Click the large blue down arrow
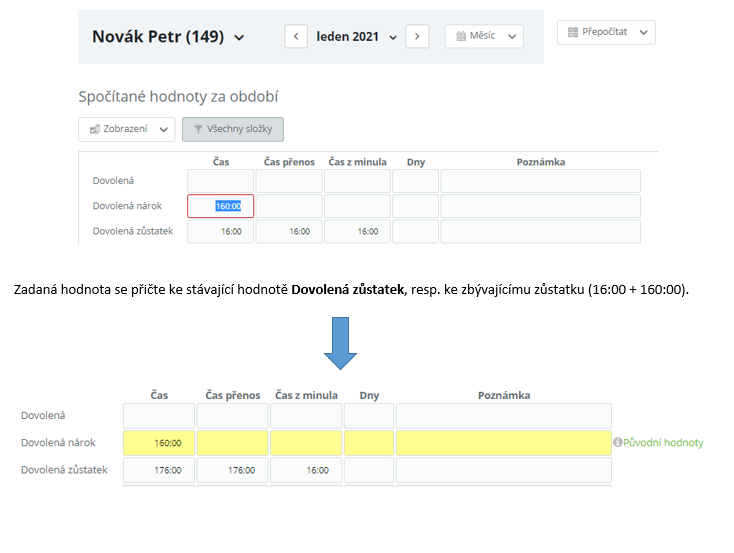734x553 pixels. pos(341,342)
